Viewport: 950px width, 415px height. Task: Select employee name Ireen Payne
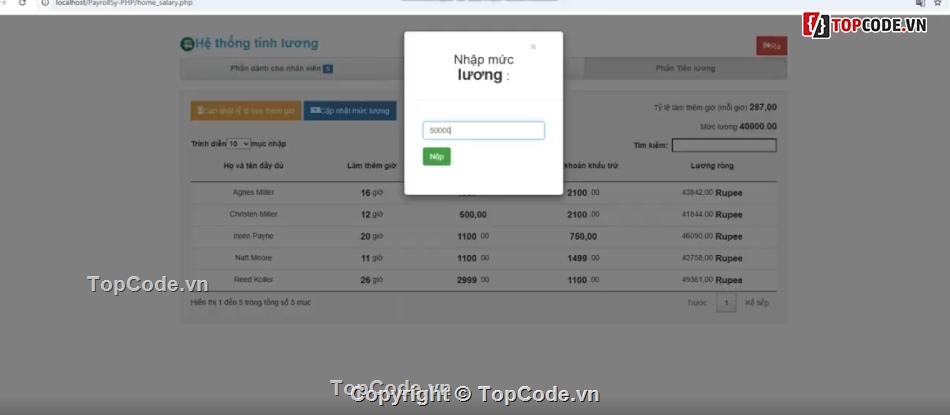(x=253, y=236)
